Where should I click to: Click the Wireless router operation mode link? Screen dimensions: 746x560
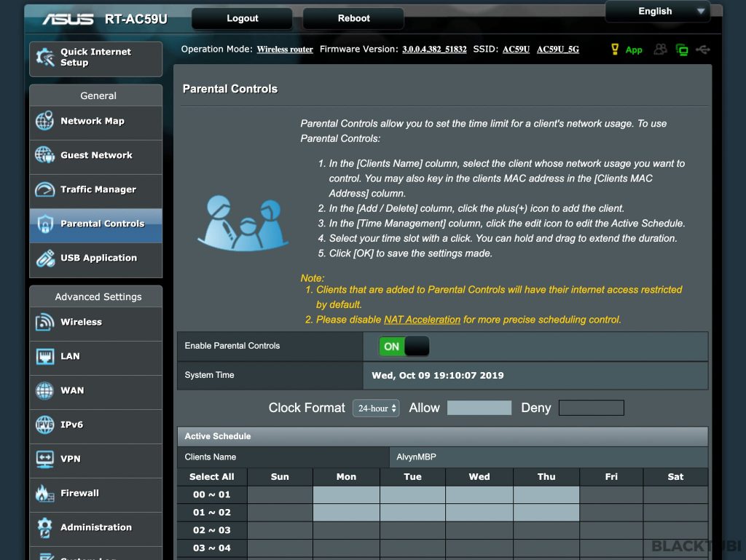285,49
